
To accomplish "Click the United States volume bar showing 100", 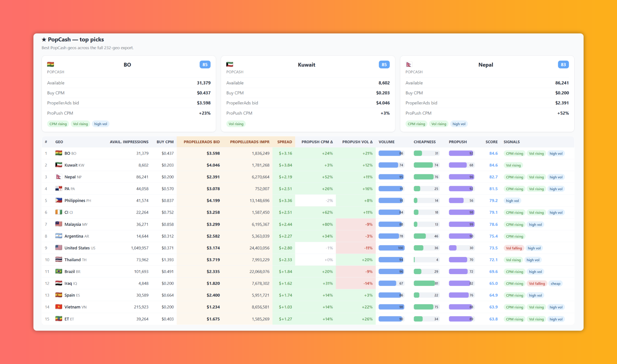I will click(391, 248).
